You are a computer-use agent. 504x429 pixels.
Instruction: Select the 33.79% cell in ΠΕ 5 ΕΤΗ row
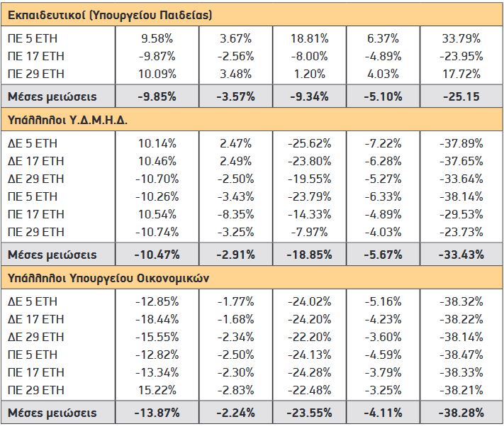coord(461,38)
